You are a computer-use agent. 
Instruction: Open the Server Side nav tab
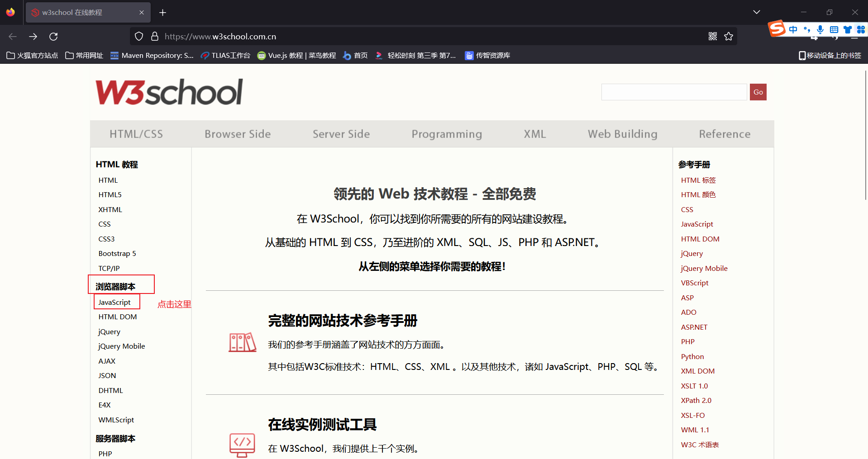click(x=341, y=134)
